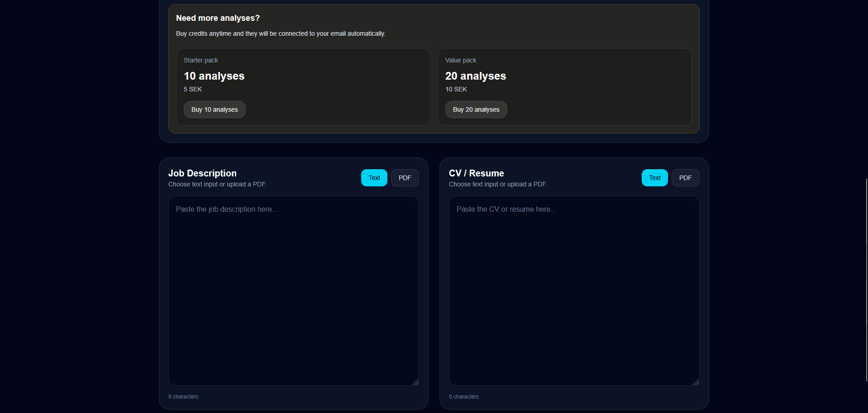Switch Job Description input to PDF
Viewport: 868px width, 413px height.
point(405,178)
